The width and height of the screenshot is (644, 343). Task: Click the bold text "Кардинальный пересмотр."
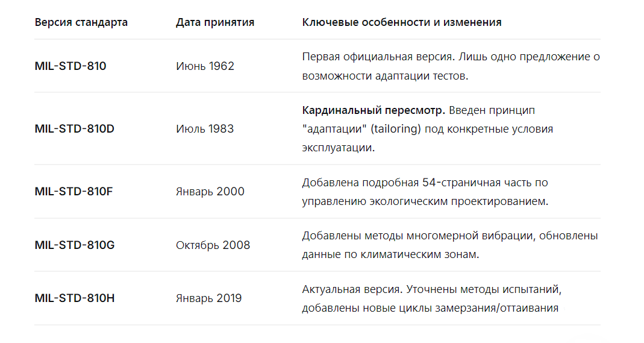[x=374, y=111]
